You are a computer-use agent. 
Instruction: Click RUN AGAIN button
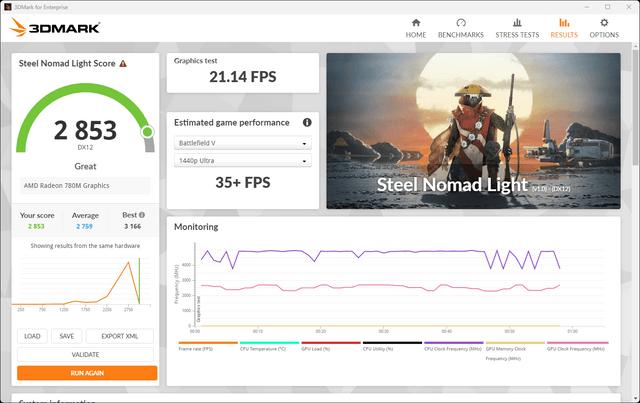pyautogui.click(x=87, y=373)
